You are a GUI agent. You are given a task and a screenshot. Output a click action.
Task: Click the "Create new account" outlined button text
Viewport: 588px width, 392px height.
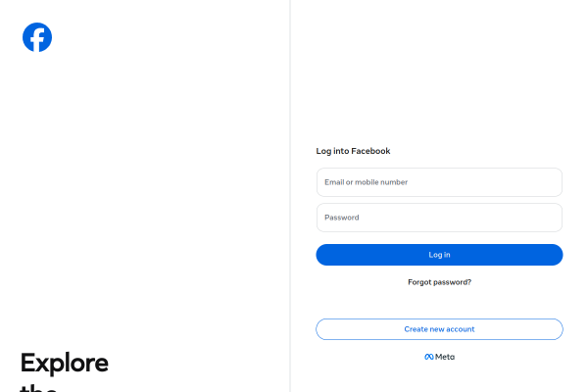pyautogui.click(x=439, y=329)
